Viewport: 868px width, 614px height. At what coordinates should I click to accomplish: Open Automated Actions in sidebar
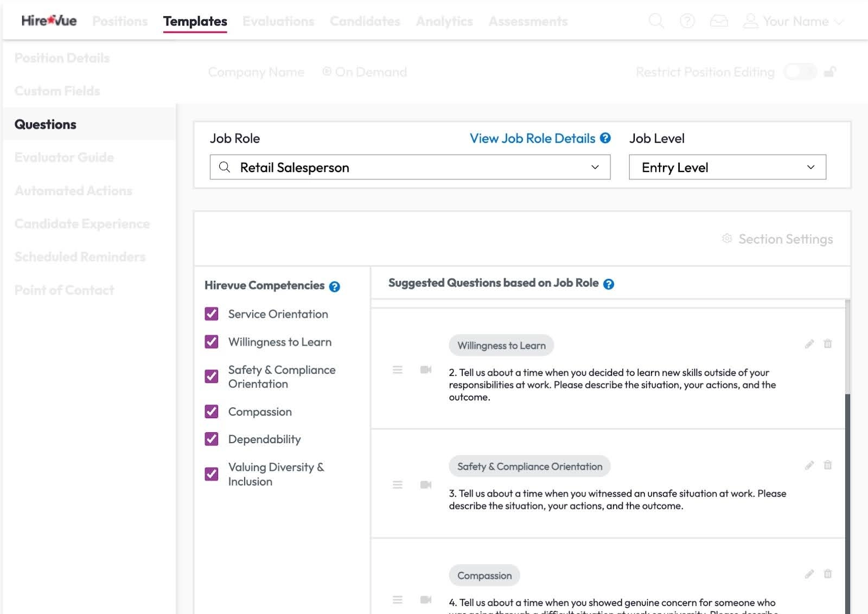click(73, 191)
